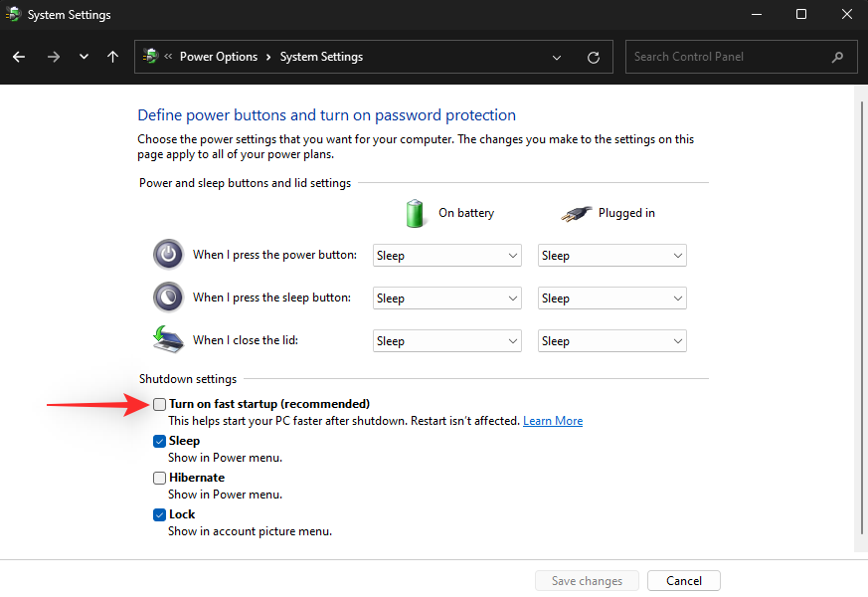Maximize the System Settings window
868x597 pixels.
[801, 14]
